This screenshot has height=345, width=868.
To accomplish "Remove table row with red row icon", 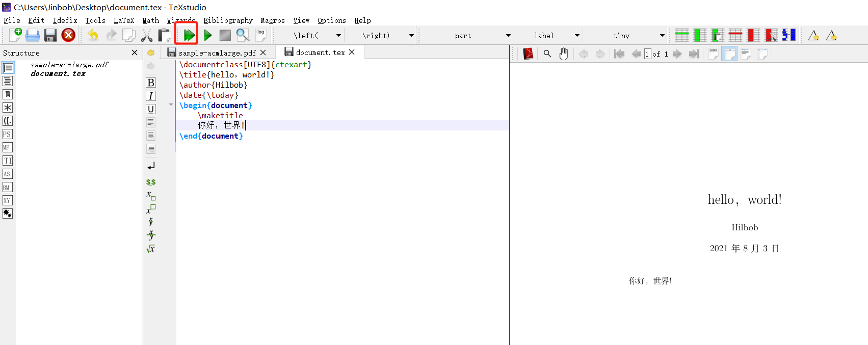I will pos(735,35).
